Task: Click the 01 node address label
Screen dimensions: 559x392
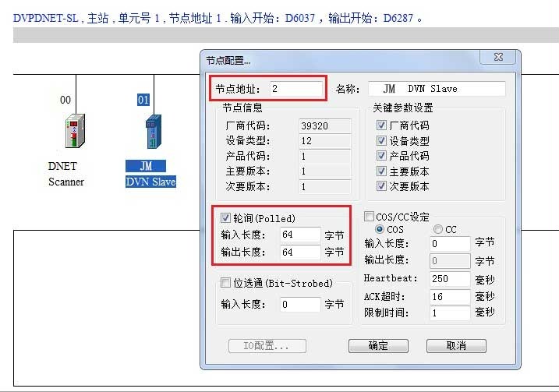Action: (x=143, y=100)
